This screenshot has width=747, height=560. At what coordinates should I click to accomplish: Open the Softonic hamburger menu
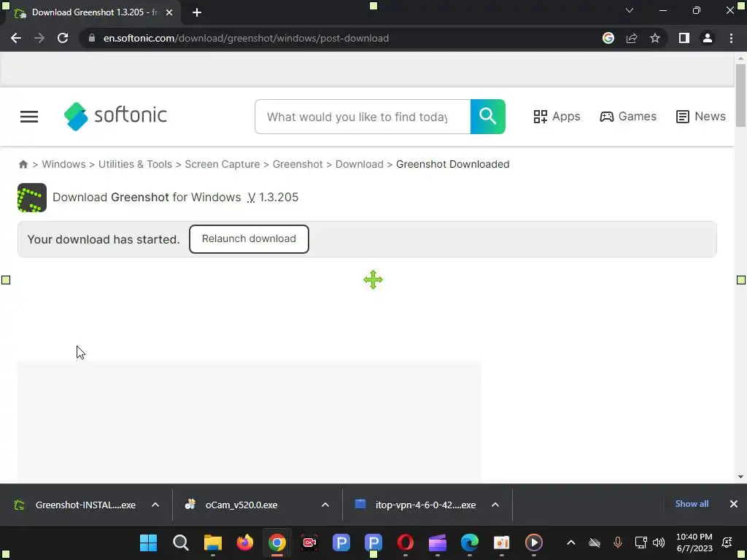(x=29, y=117)
